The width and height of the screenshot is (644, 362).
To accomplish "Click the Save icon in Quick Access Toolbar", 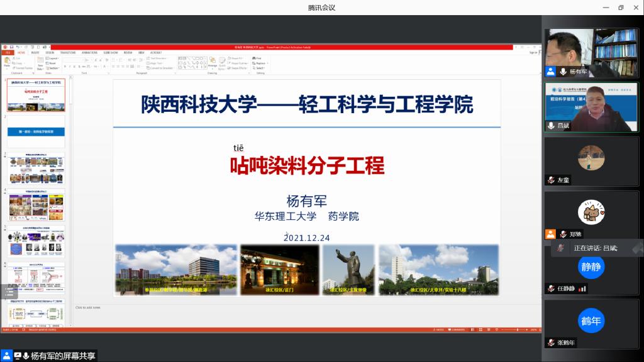I will coord(11,47).
